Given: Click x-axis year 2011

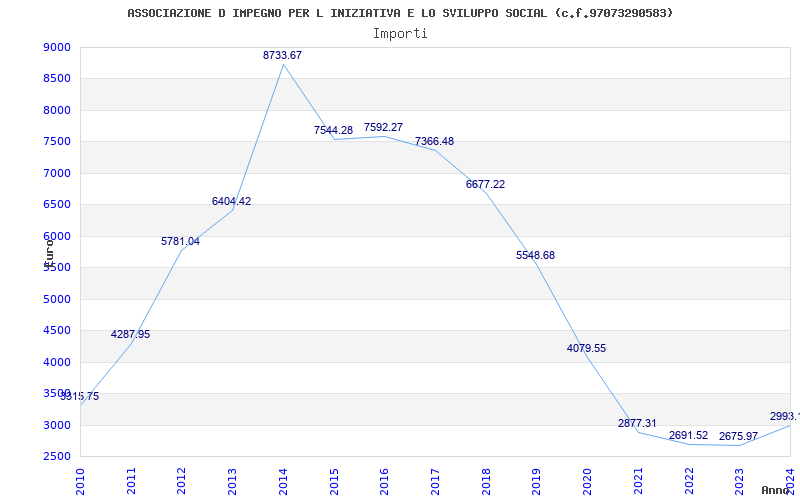Looking at the screenshot, I should coord(131,481).
